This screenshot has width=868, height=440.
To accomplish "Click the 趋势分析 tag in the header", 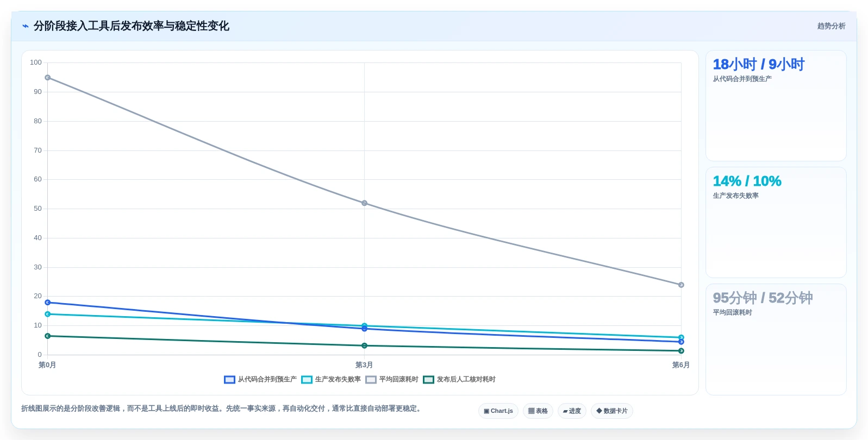I will [831, 26].
